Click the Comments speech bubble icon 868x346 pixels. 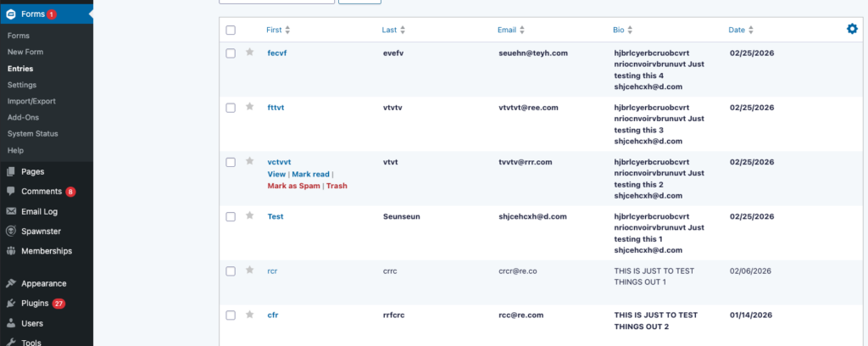[x=11, y=192]
